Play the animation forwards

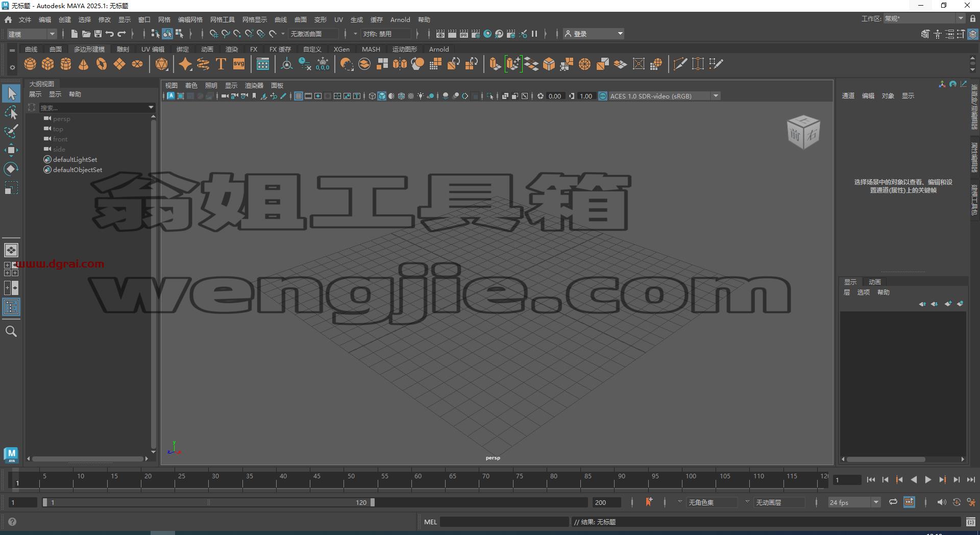pos(928,480)
